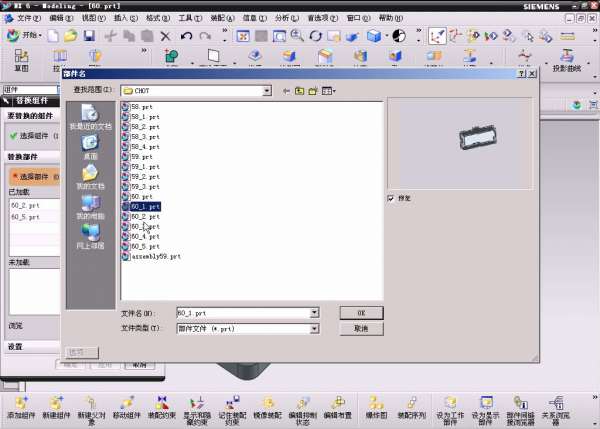This screenshot has height=429, width=600.
Task: Go up one folder level in dialog
Action: tap(299, 91)
